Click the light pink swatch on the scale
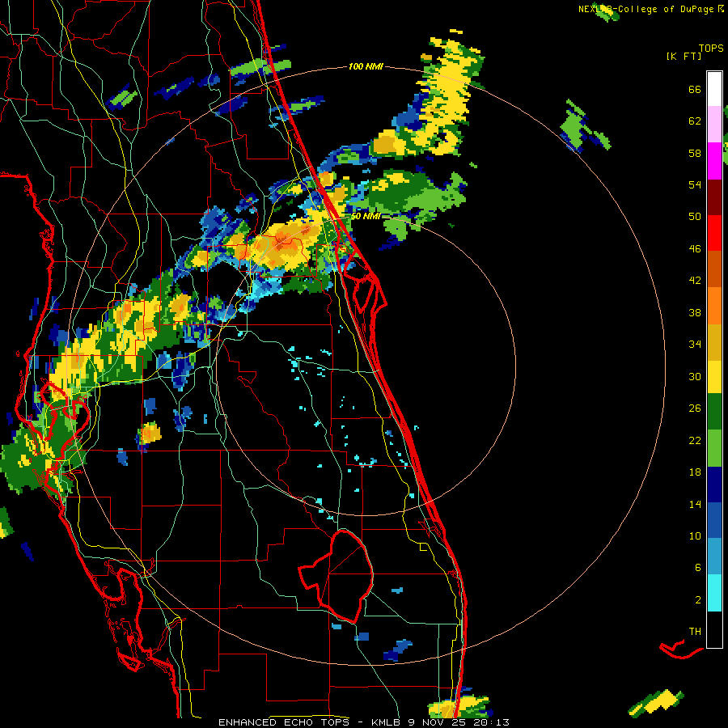 point(714,124)
